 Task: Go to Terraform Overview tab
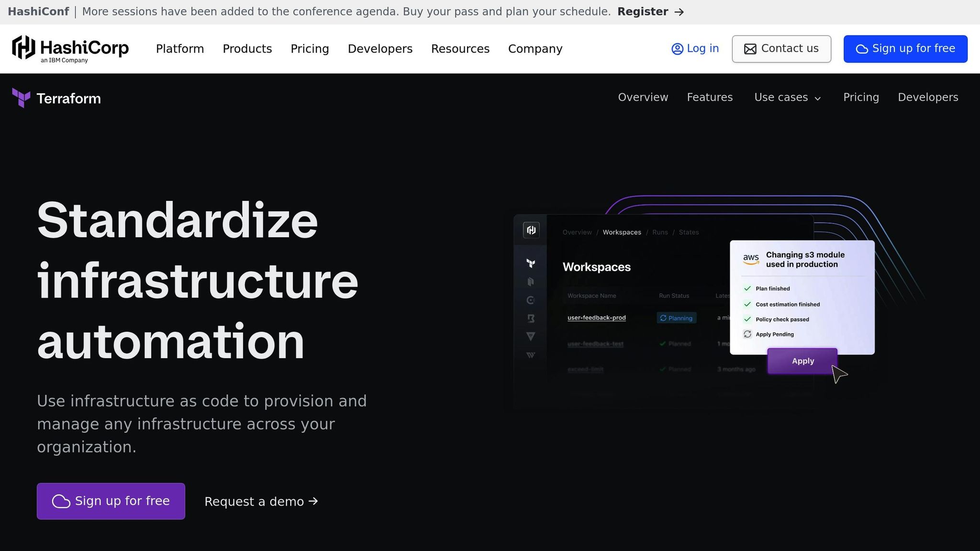pyautogui.click(x=643, y=97)
